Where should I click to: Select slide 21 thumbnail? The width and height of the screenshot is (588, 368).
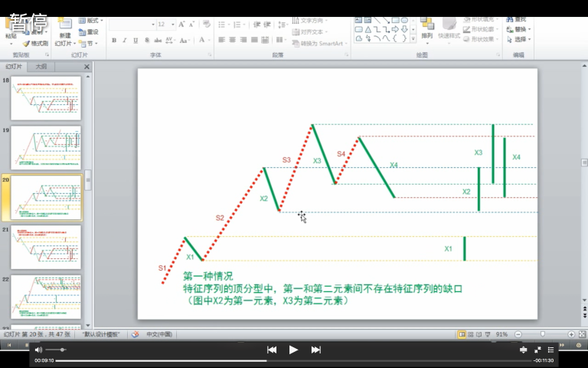[45, 246]
